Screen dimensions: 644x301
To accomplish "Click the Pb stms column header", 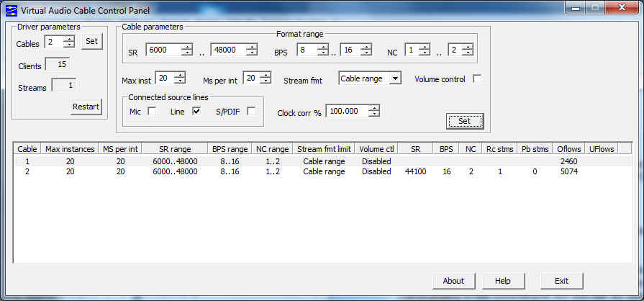I will (x=535, y=149).
